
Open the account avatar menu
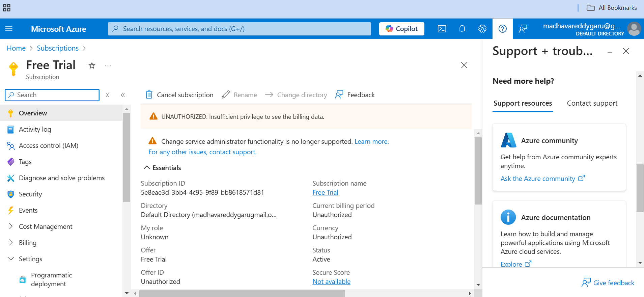point(634,29)
